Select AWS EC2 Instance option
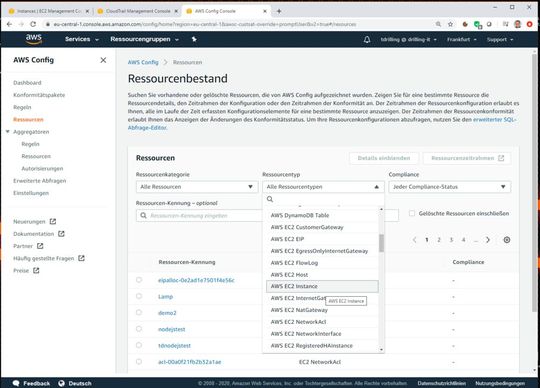540x388 pixels. coord(322,286)
